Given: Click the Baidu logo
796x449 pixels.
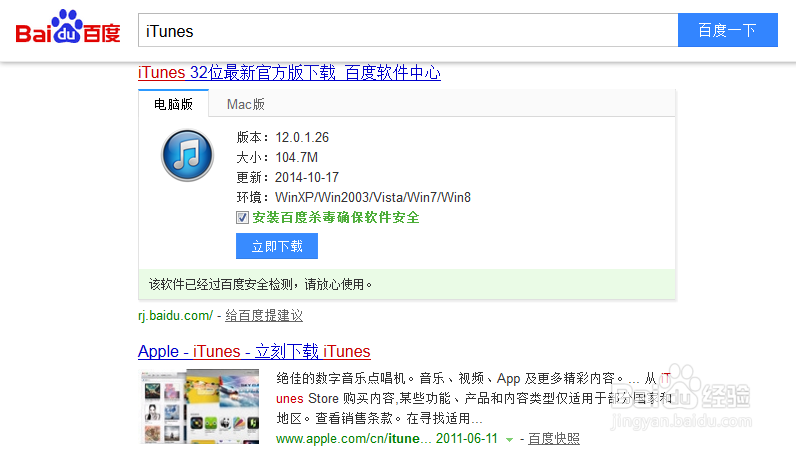Looking at the screenshot, I should 68,27.
